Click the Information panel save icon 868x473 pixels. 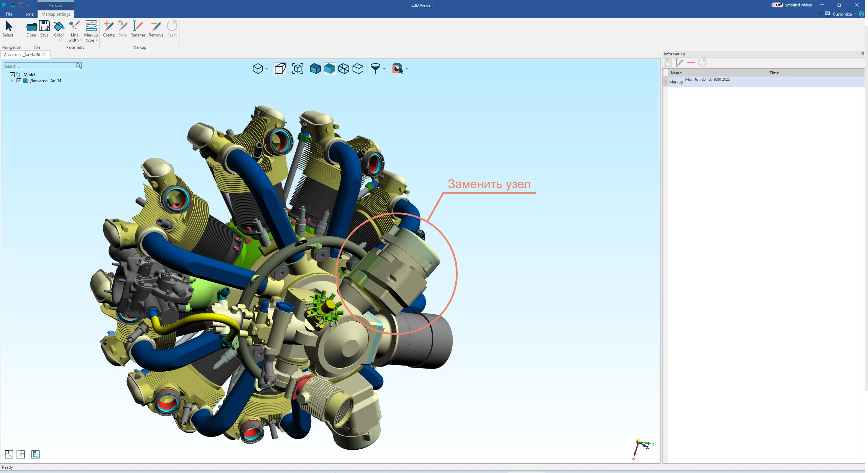668,63
